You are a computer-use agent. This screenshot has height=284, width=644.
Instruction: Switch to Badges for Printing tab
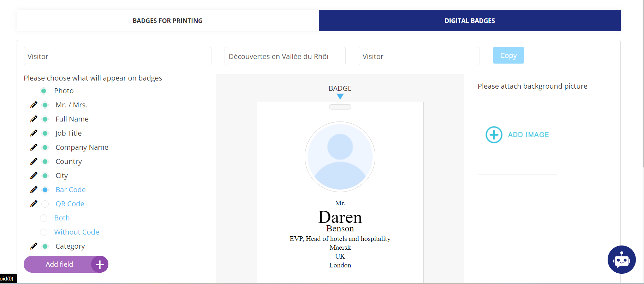coord(167,20)
